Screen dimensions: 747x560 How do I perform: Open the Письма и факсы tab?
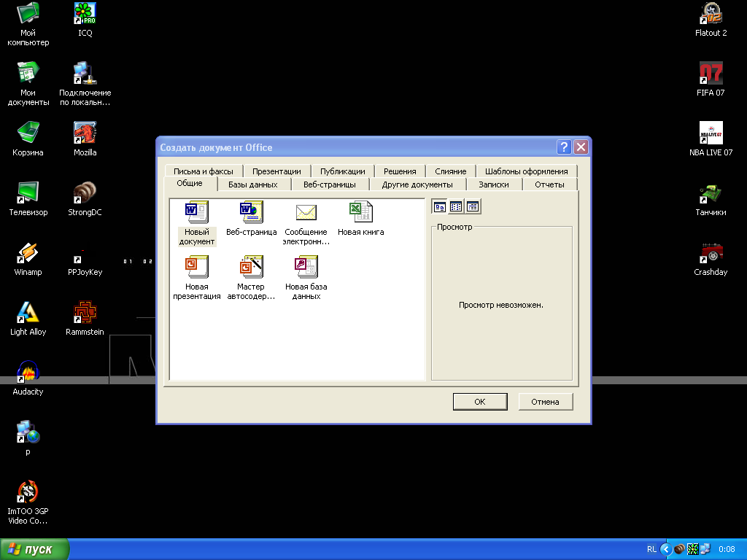click(204, 171)
